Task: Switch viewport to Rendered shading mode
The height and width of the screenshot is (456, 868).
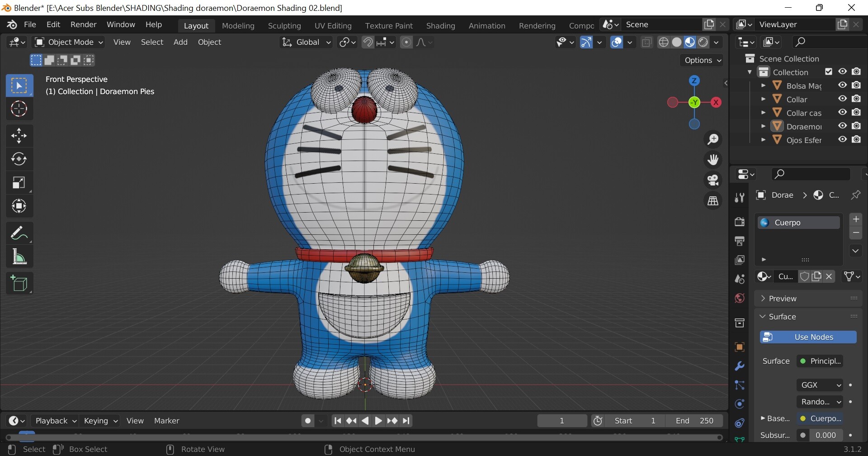Action: coord(702,42)
